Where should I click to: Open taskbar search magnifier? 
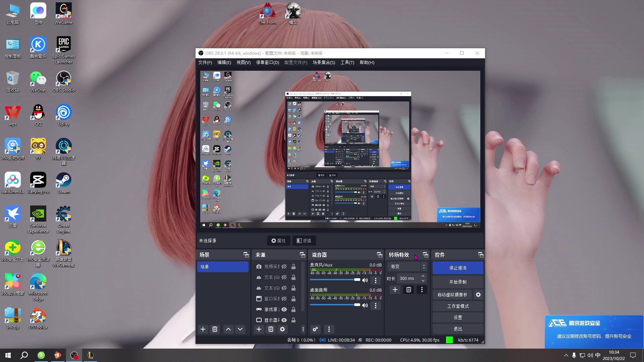(24, 355)
